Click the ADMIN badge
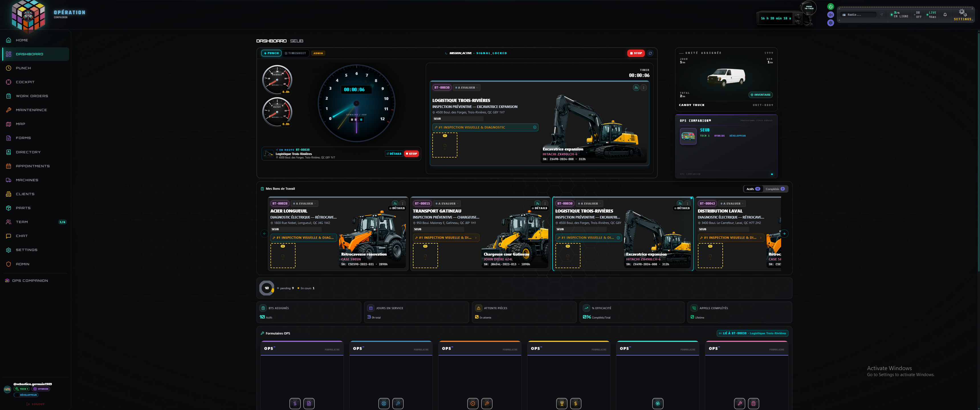 click(318, 53)
